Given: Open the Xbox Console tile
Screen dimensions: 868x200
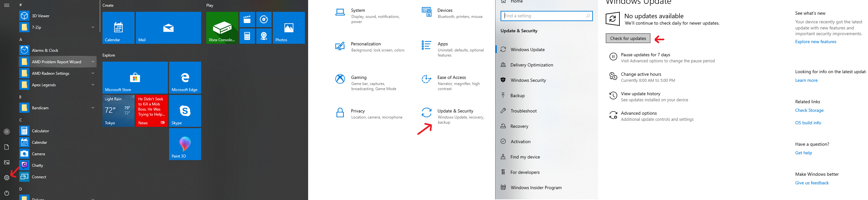Looking at the screenshot, I should (222, 27).
